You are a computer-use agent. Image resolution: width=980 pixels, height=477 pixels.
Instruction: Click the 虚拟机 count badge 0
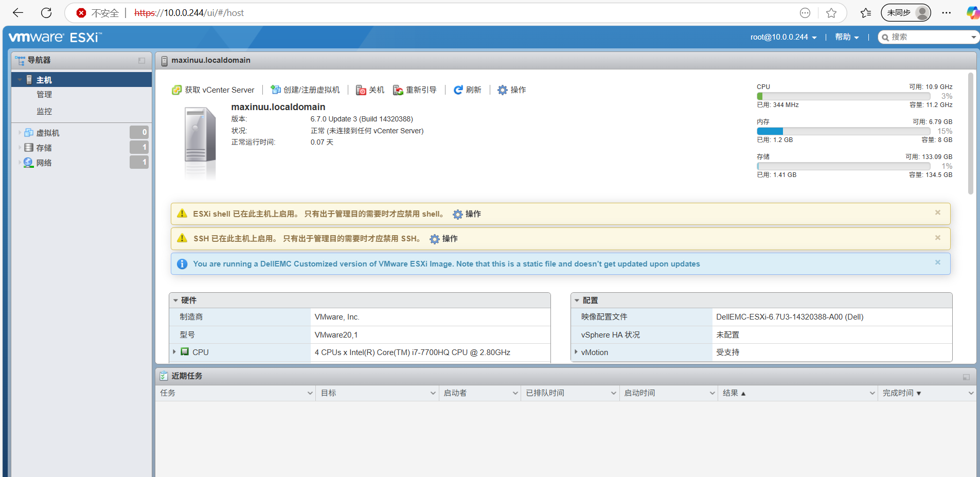[x=139, y=132]
